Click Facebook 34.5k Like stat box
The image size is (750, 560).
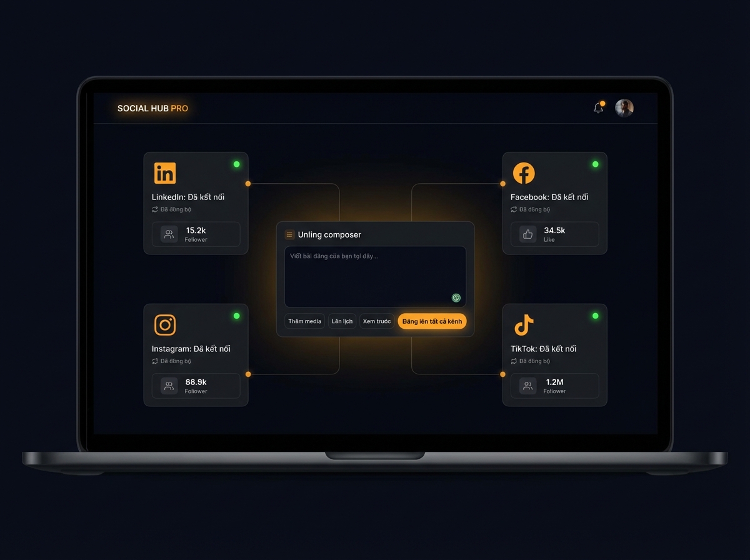(x=554, y=234)
